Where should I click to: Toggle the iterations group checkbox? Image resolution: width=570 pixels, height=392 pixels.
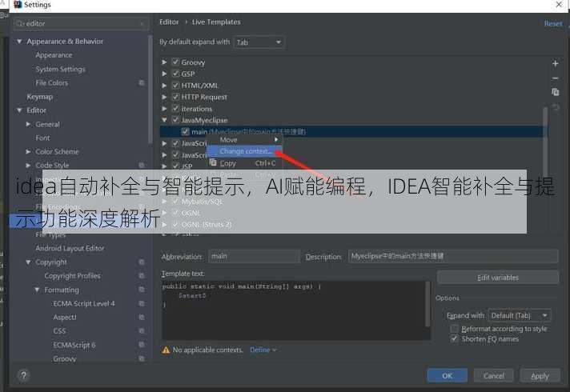(175, 109)
